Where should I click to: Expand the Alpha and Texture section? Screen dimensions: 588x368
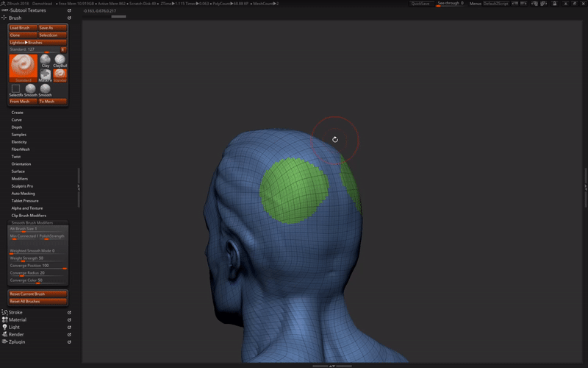(x=27, y=208)
